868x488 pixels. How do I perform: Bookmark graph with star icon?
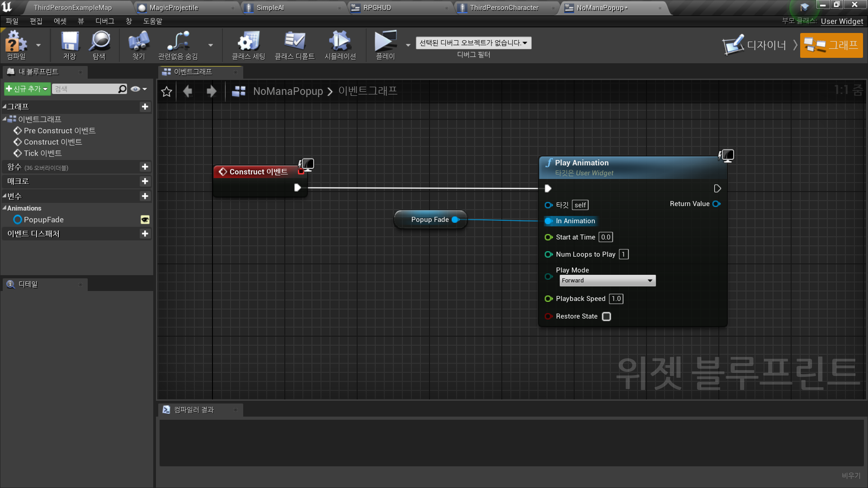pos(166,91)
